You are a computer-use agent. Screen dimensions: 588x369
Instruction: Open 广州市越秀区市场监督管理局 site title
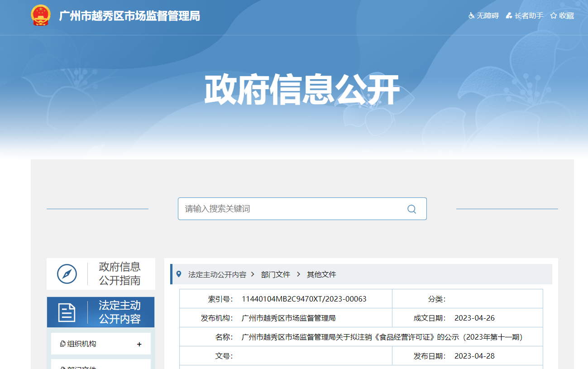pyautogui.click(x=129, y=16)
